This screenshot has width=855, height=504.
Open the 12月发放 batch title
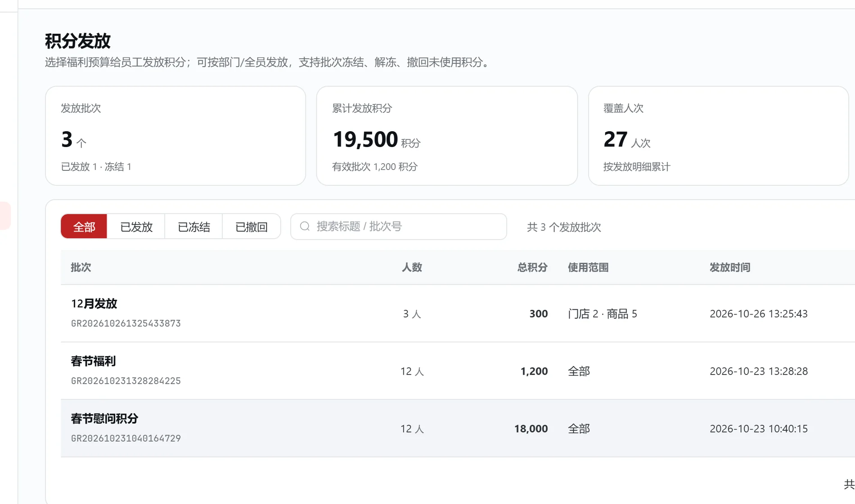[x=94, y=303]
